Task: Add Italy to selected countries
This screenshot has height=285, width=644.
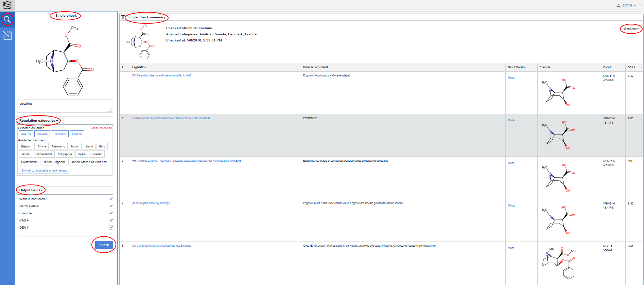Action: [102, 146]
